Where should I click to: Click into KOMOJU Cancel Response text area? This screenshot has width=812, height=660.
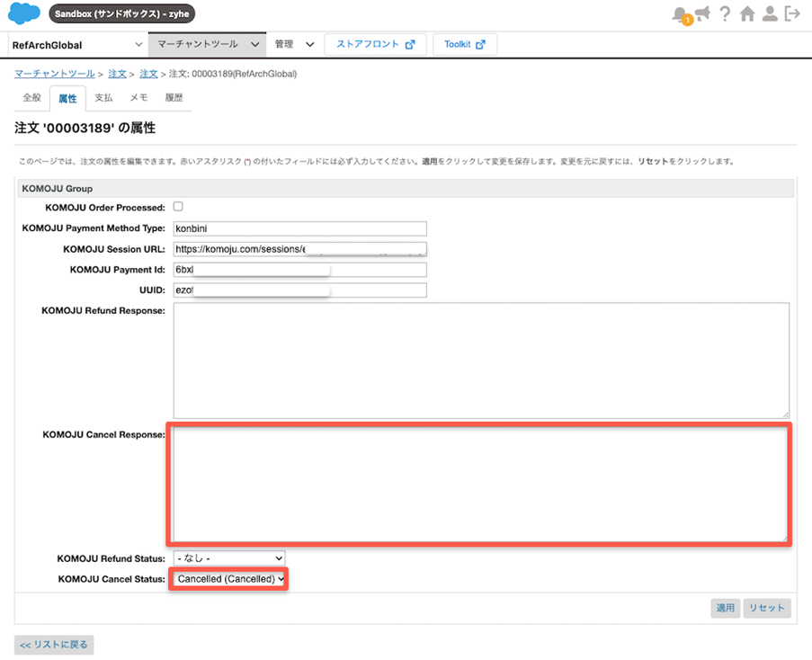479,485
